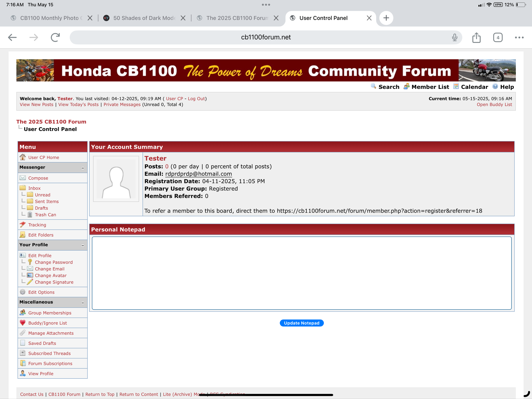This screenshot has height=399, width=532.
Task: Click the Search magnifier icon in the header
Action: click(374, 86)
